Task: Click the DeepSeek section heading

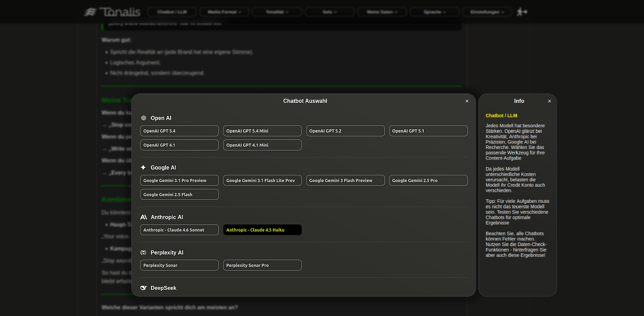Action: (x=164, y=288)
